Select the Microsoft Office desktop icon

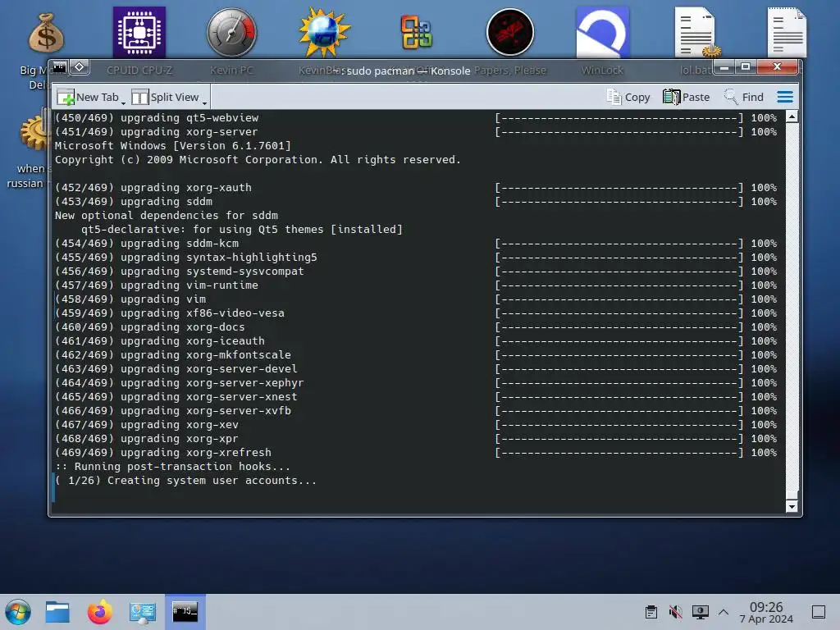(416, 33)
